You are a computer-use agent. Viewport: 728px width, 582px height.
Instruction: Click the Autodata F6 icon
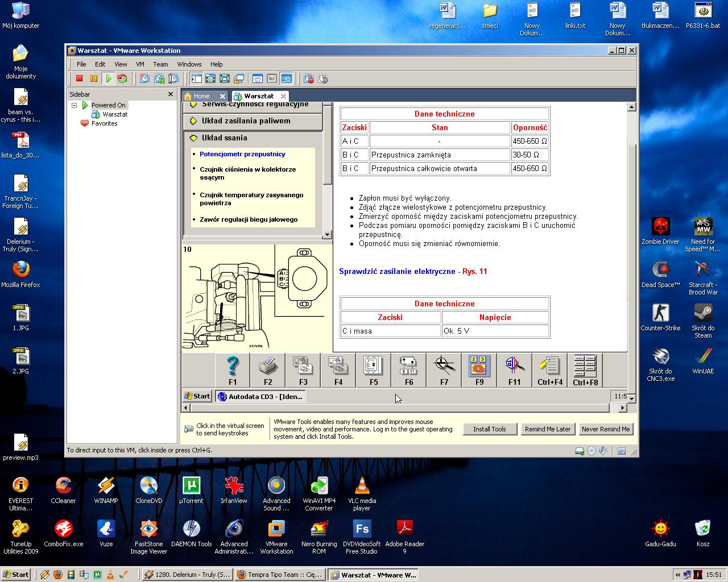pos(409,370)
